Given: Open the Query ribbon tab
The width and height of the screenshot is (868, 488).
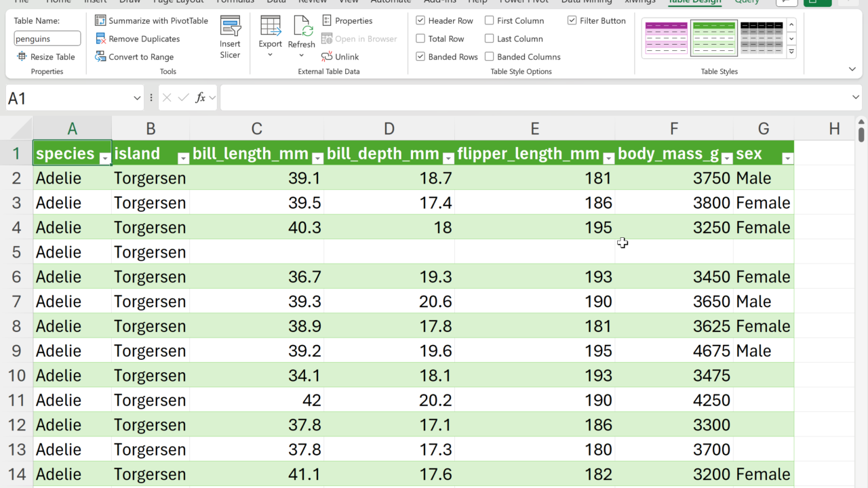Looking at the screenshot, I should click(x=747, y=2).
